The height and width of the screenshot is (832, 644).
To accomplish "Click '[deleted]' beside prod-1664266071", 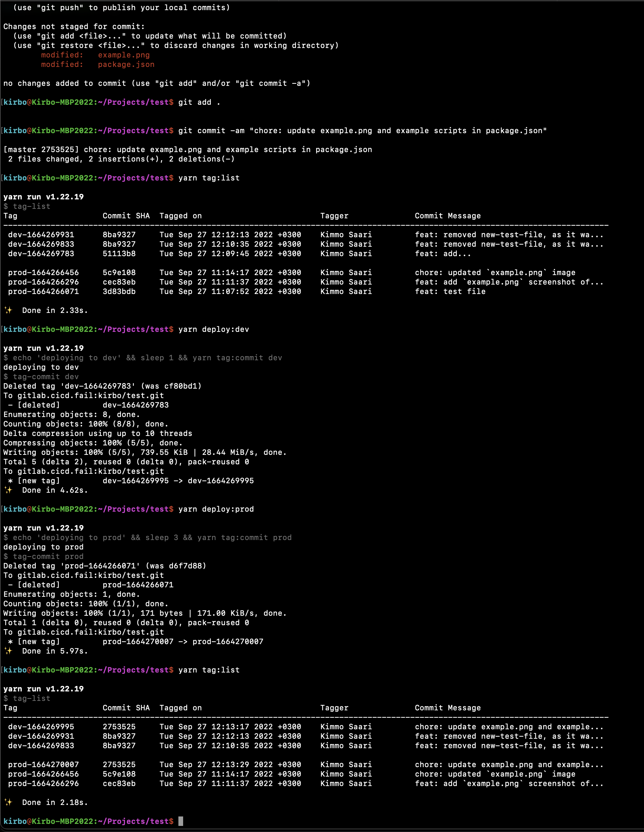I will click(x=39, y=585).
